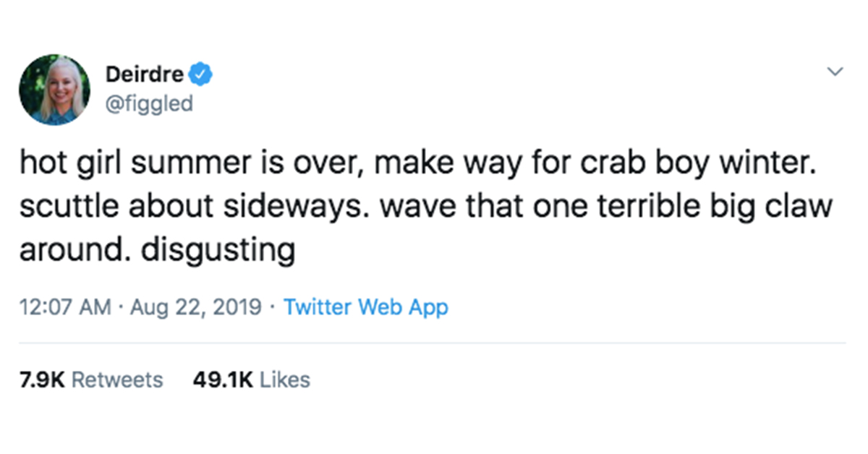Click the divider line above stats
This screenshot has height=454, width=868.
(x=433, y=343)
